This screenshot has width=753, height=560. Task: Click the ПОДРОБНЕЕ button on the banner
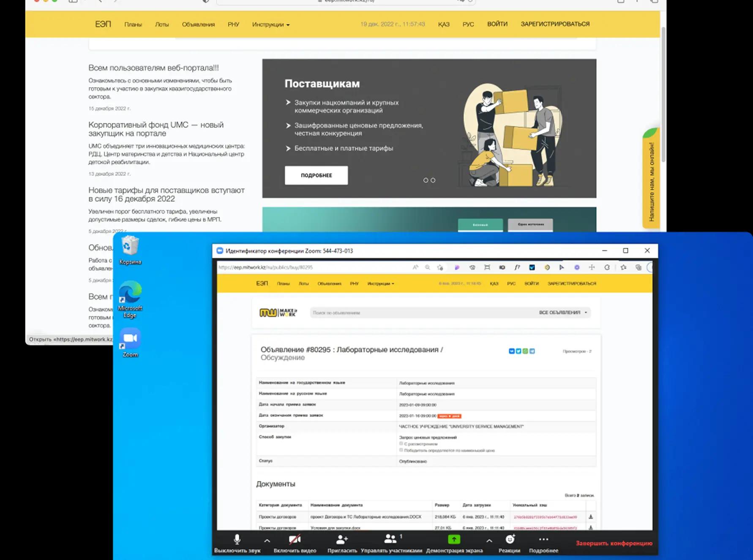click(316, 175)
